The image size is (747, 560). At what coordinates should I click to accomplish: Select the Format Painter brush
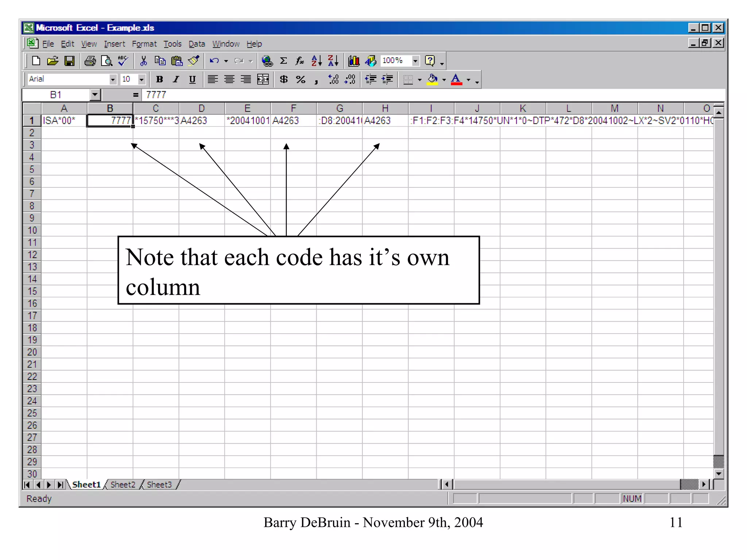[x=194, y=61]
